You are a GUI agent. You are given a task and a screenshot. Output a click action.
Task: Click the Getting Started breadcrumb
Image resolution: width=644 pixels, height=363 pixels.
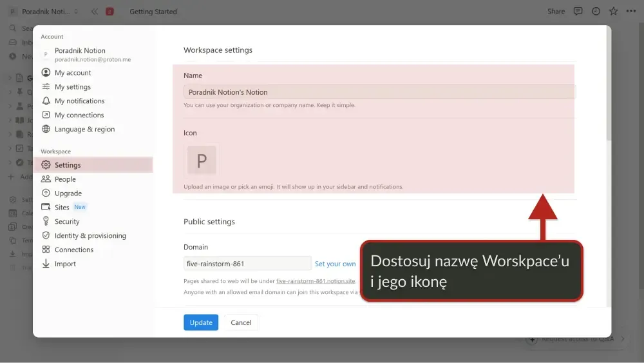coord(153,12)
